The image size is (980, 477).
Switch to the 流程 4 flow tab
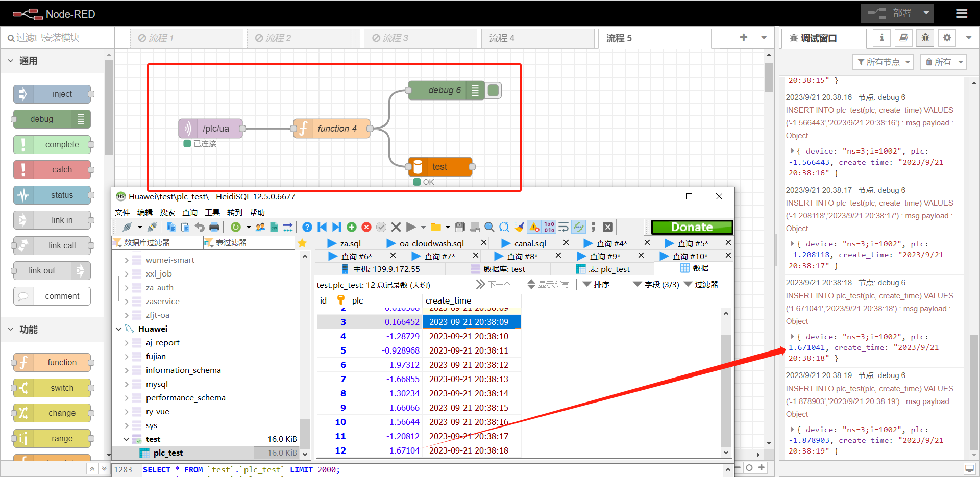click(x=538, y=38)
